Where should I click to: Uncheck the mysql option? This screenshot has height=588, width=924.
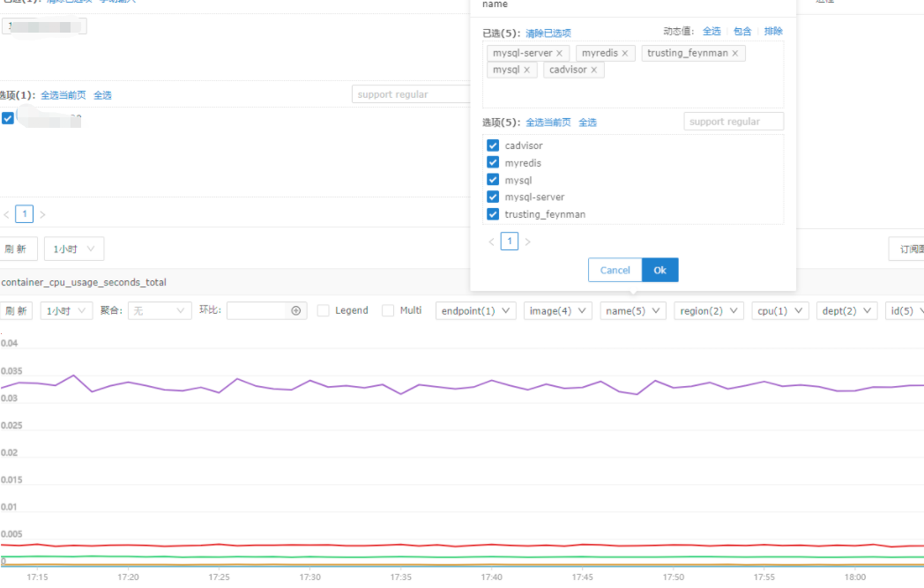493,180
